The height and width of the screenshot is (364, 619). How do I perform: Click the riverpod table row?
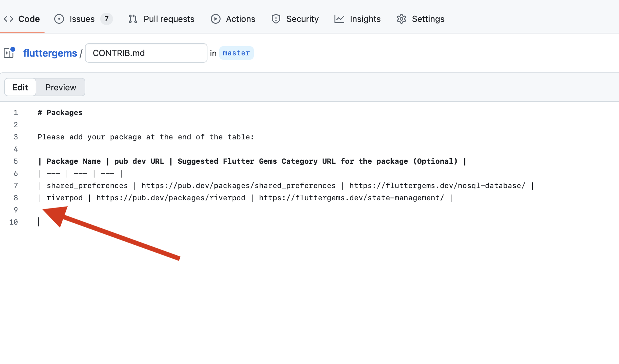(246, 198)
